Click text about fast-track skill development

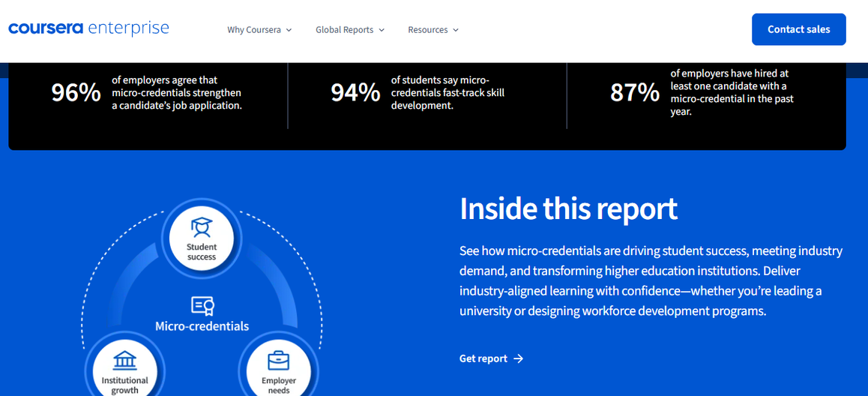click(x=447, y=92)
